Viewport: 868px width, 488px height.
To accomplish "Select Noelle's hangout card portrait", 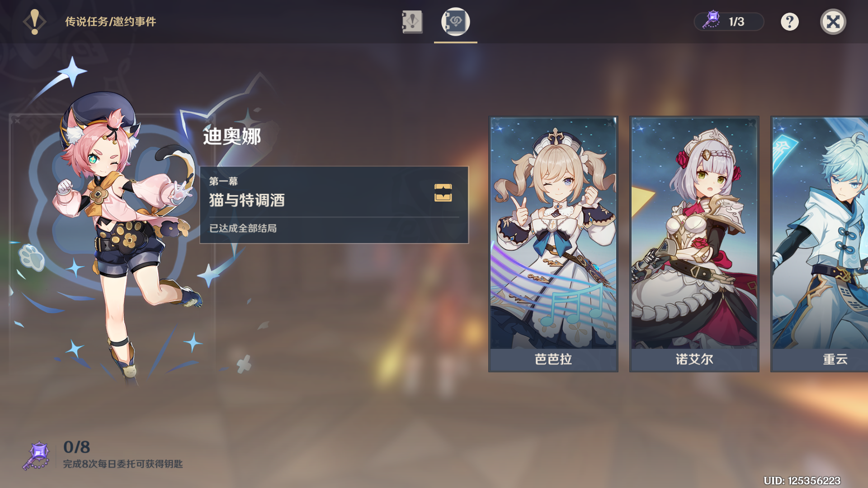I will click(694, 233).
